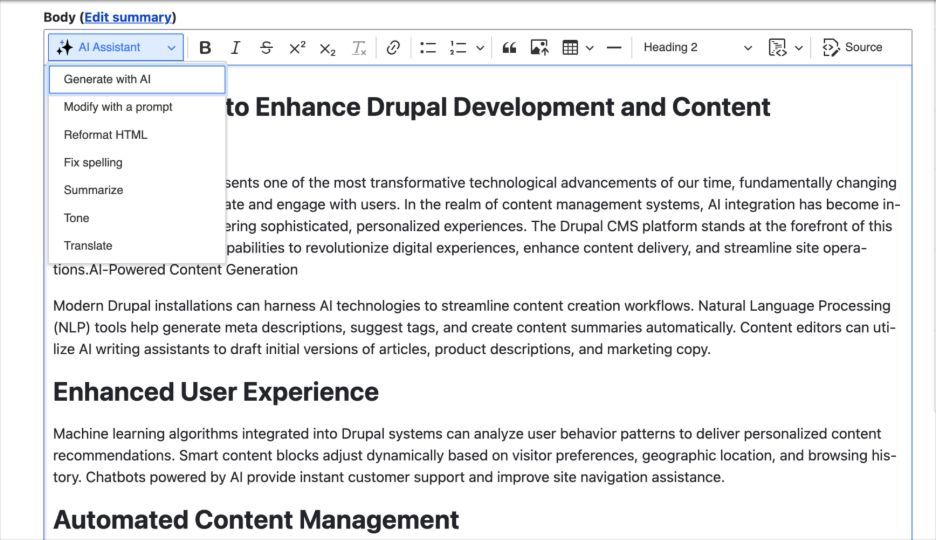Viewport: 936px width, 540px height.
Task: Insert a link
Action: coord(393,47)
